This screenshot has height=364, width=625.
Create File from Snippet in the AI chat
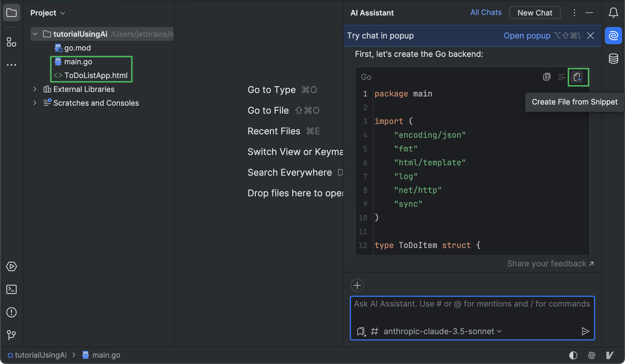click(578, 77)
